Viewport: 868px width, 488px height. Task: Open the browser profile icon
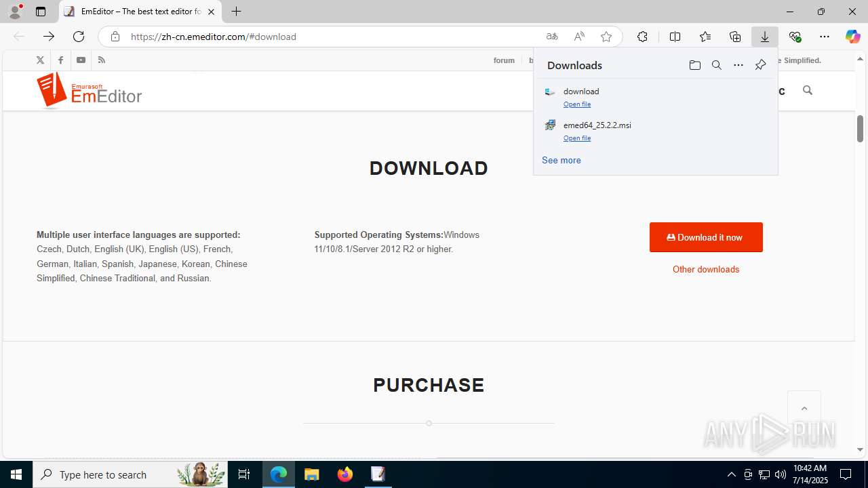point(15,12)
